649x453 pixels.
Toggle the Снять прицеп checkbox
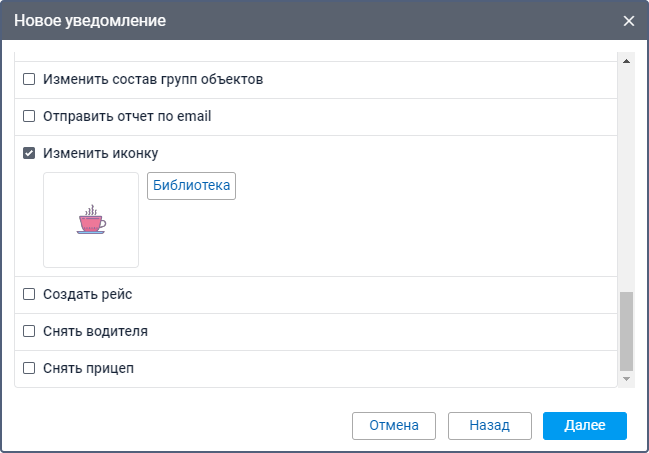[x=29, y=368]
